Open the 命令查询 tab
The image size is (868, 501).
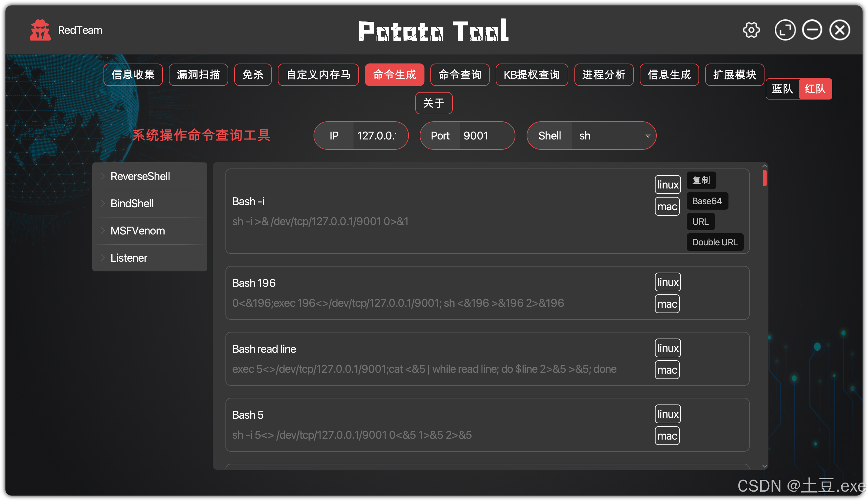(x=459, y=75)
